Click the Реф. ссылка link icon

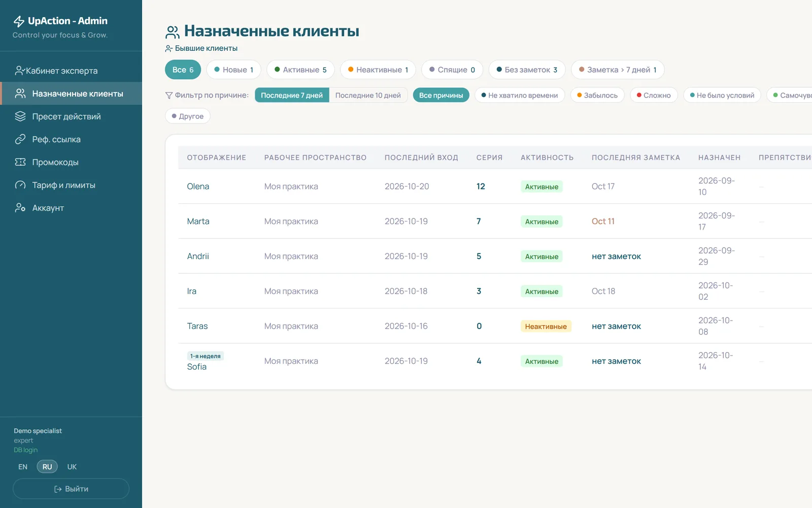[x=20, y=139]
